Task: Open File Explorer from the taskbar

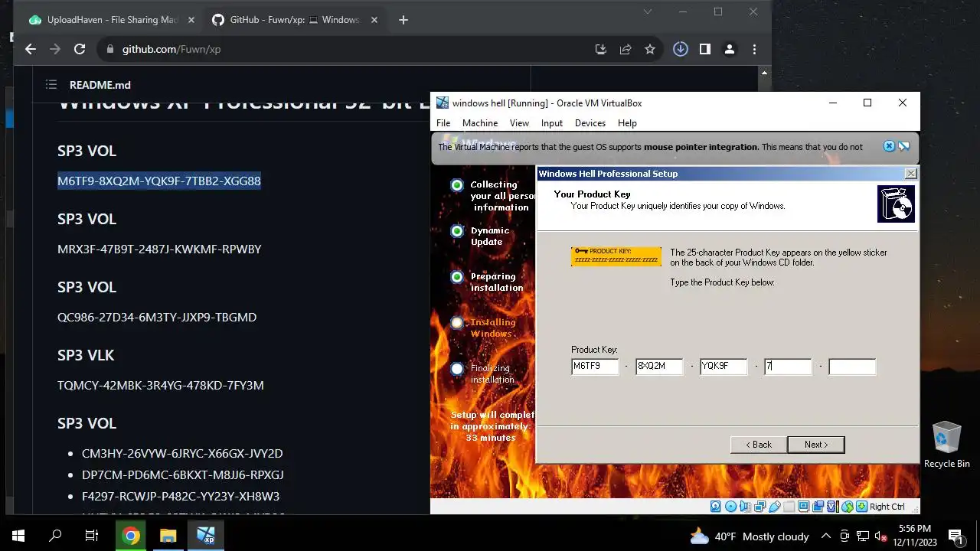Action: pyautogui.click(x=168, y=536)
